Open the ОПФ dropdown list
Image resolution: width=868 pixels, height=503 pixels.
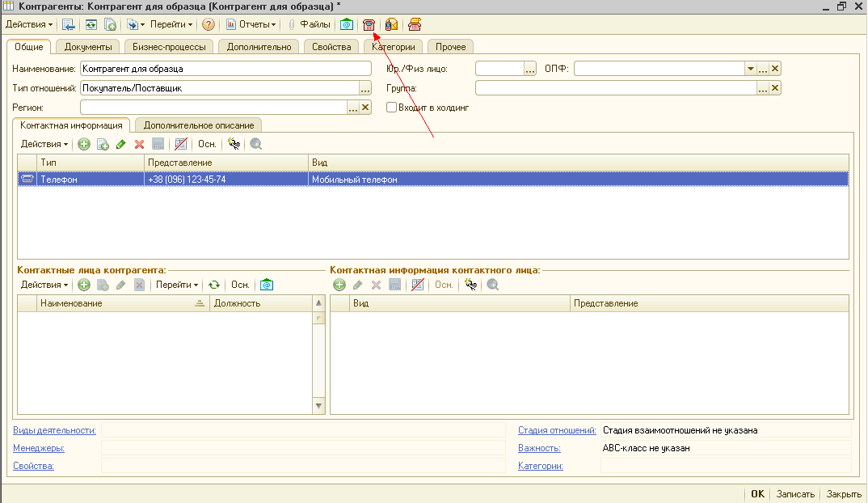750,69
